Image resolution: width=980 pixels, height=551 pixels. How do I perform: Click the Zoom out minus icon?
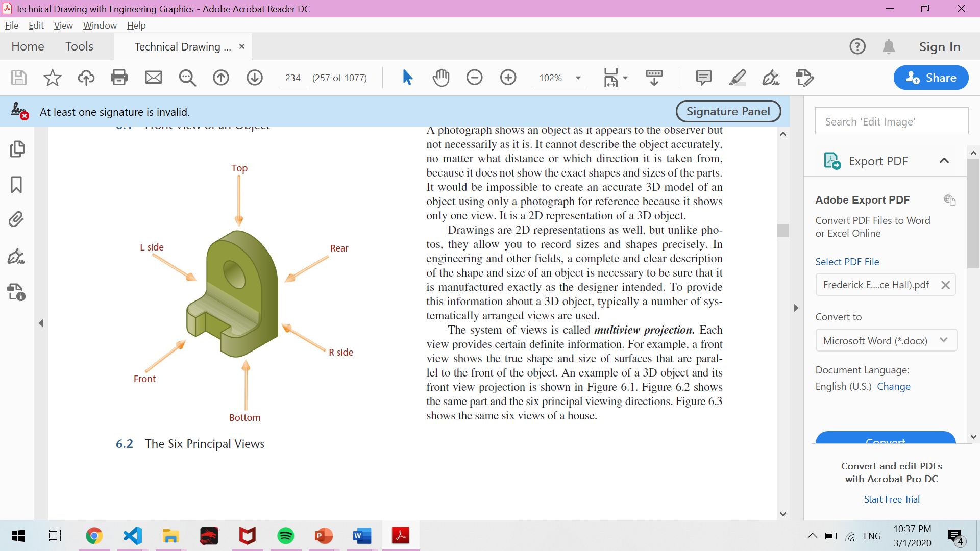(x=474, y=78)
